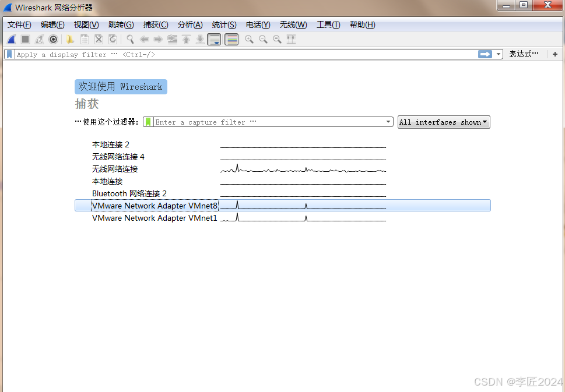Viewport: 565px width, 392px height.
Task: Open the 跳转(G) menu
Action: pyautogui.click(x=121, y=24)
